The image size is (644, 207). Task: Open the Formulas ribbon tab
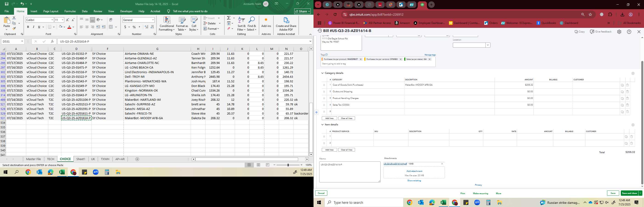(x=70, y=11)
